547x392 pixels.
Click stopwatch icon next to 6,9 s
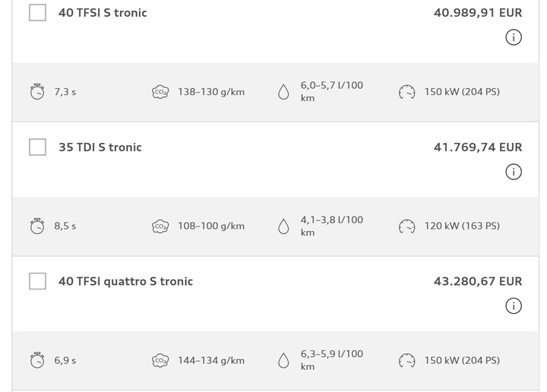point(37,360)
